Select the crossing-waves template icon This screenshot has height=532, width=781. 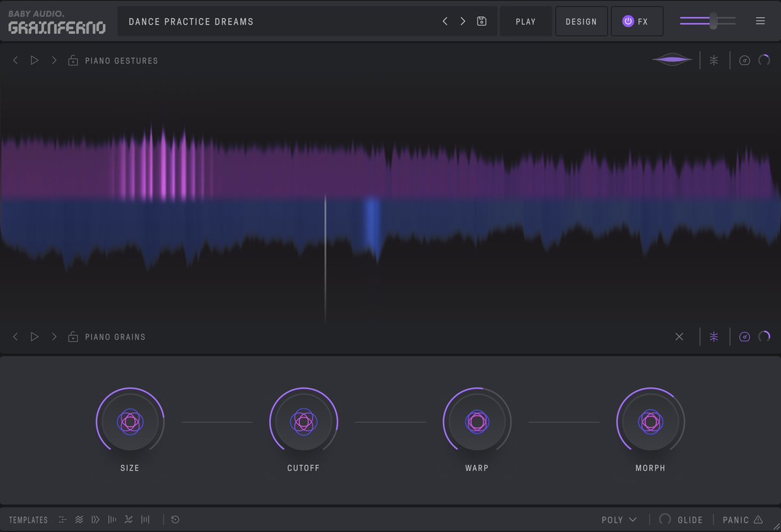click(128, 520)
